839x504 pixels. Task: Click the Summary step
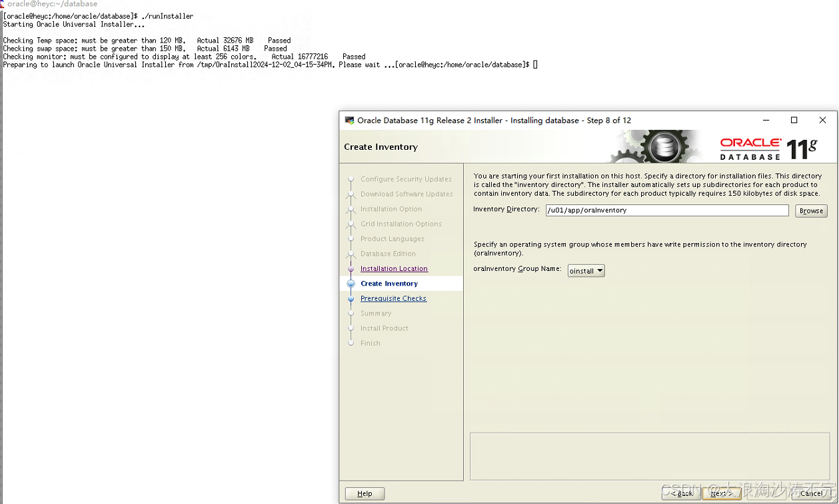(376, 314)
